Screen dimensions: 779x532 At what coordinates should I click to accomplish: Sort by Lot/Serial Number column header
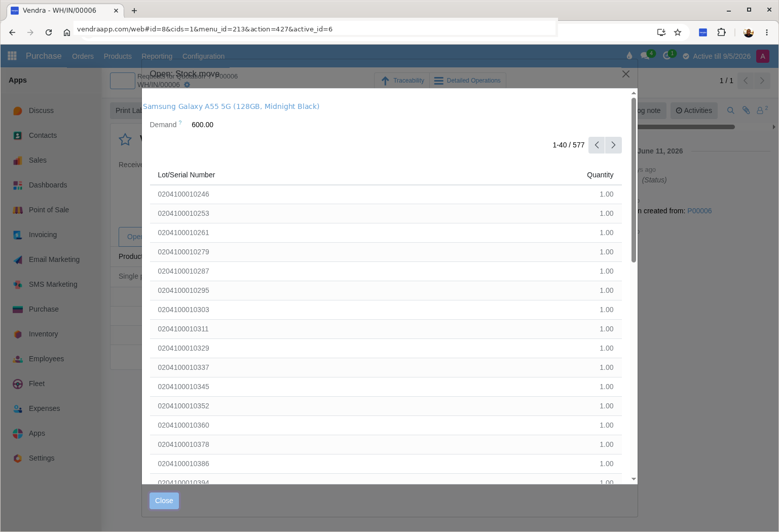[187, 175]
